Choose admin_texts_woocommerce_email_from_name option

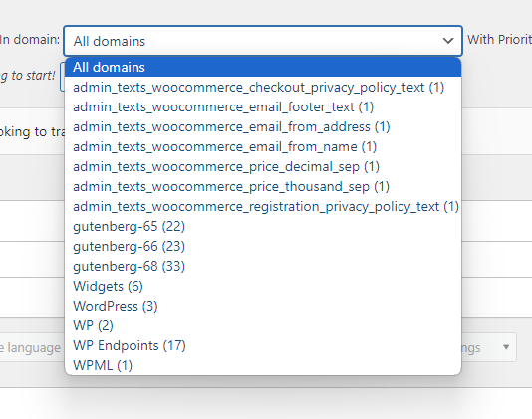(x=263, y=146)
